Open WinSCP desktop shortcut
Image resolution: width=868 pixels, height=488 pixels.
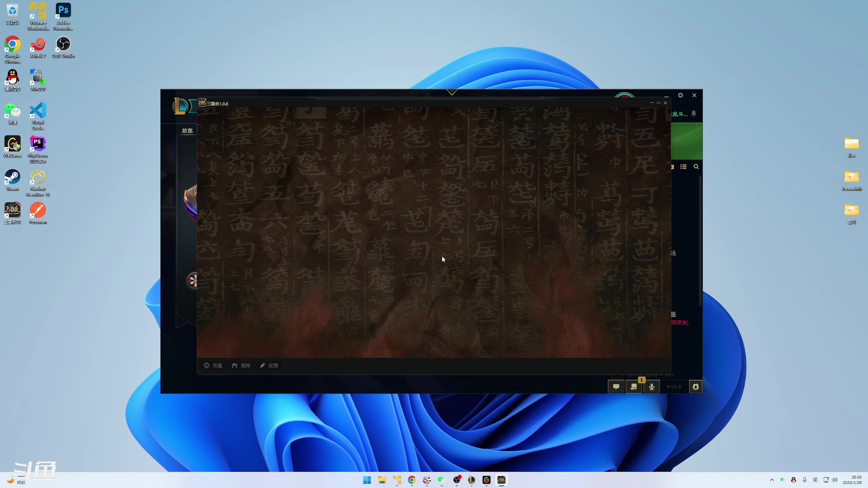pyautogui.click(x=38, y=80)
